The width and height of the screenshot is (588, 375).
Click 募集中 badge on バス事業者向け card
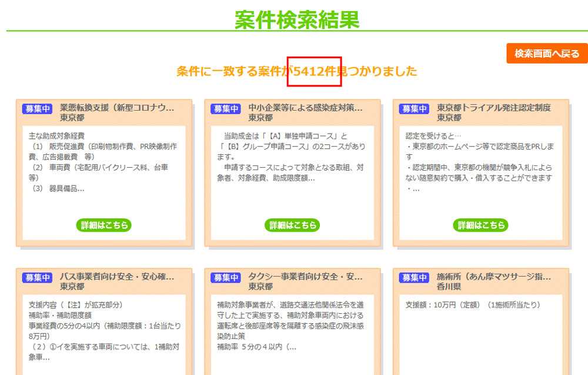tap(38, 277)
